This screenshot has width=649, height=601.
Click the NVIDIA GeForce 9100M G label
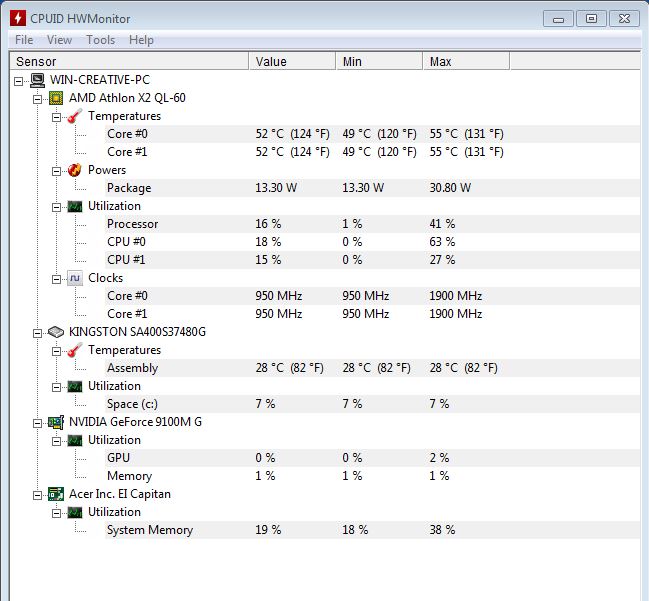point(135,422)
